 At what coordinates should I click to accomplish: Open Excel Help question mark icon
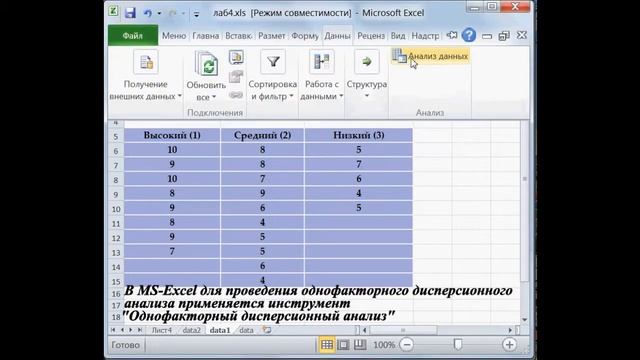pyautogui.click(x=469, y=36)
